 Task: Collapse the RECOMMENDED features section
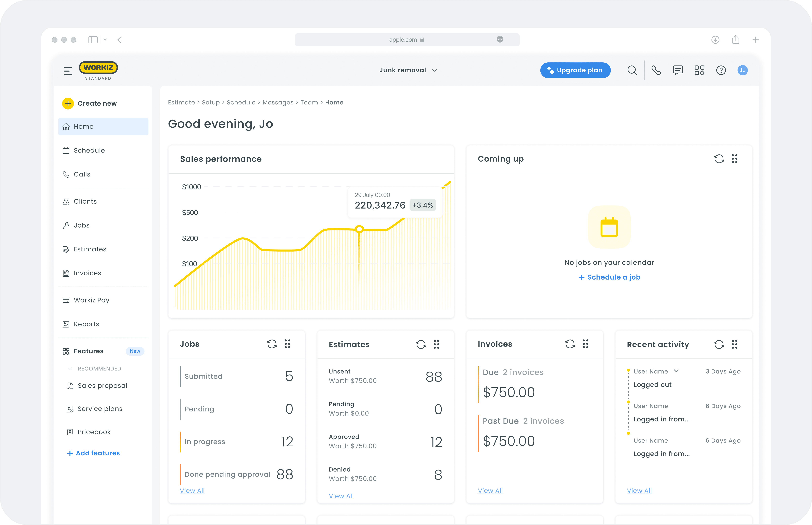[70, 368]
